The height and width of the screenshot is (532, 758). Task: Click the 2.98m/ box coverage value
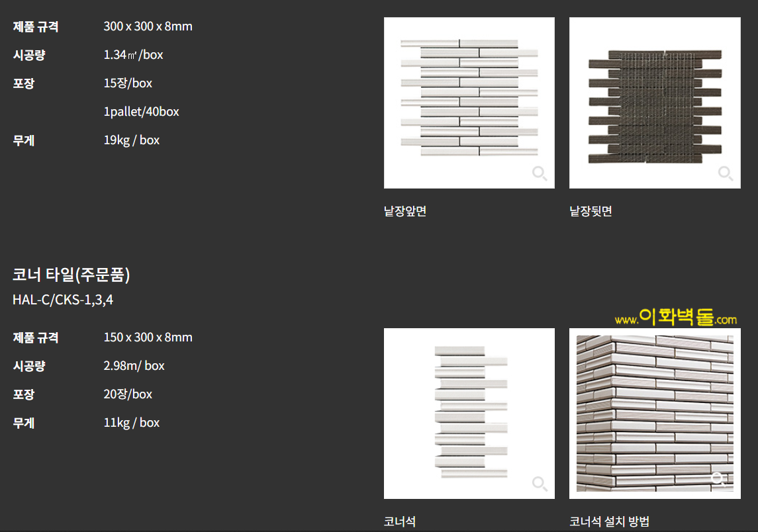134,366
